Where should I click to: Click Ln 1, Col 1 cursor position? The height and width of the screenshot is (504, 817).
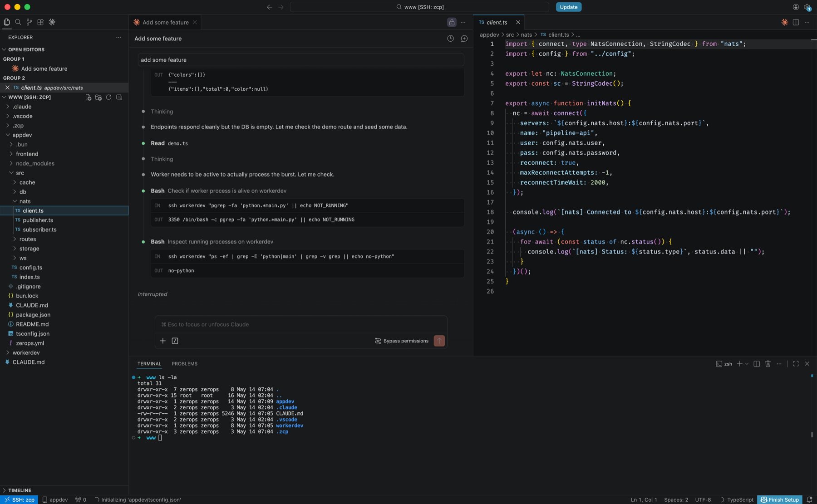tap(644, 499)
